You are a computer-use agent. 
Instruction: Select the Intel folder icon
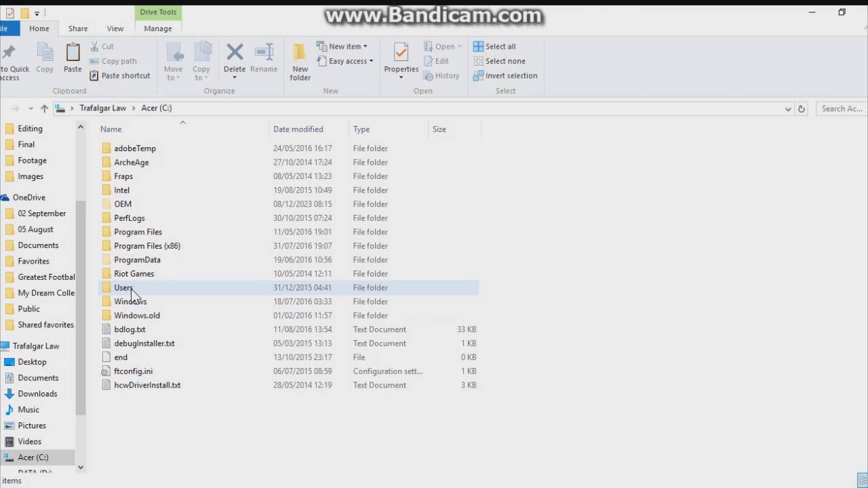(x=106, y=190)
